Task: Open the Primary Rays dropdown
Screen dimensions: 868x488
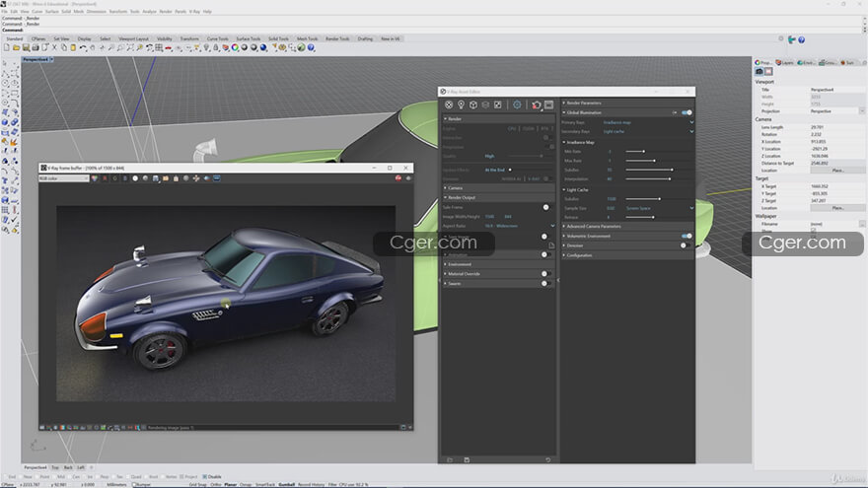Action: (648, 122)
